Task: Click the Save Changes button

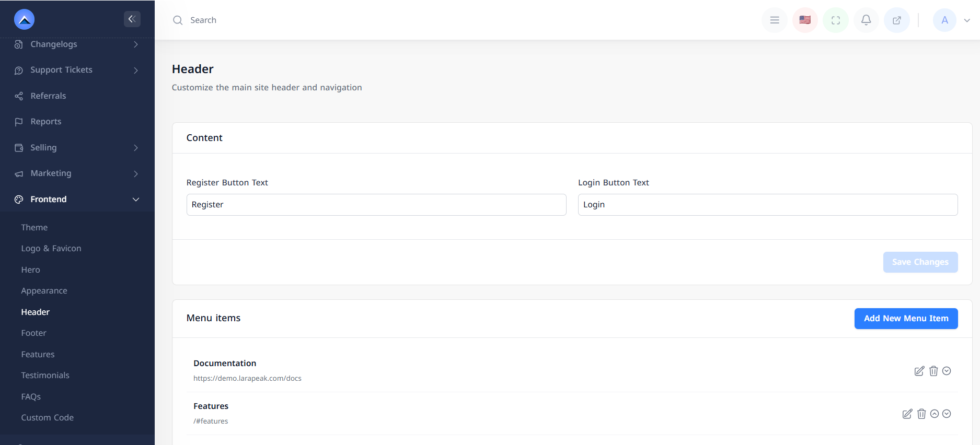Action: 920,262
